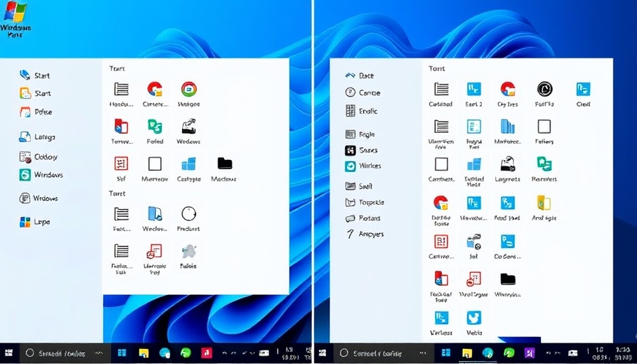Select 'Potard' entry in right menu sidebar

[x=363, y=218]
